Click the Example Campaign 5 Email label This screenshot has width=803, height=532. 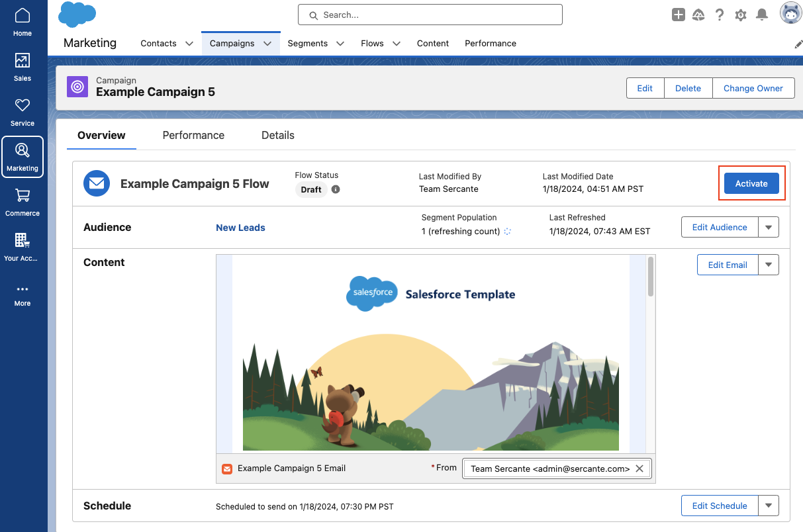point(291,468)
